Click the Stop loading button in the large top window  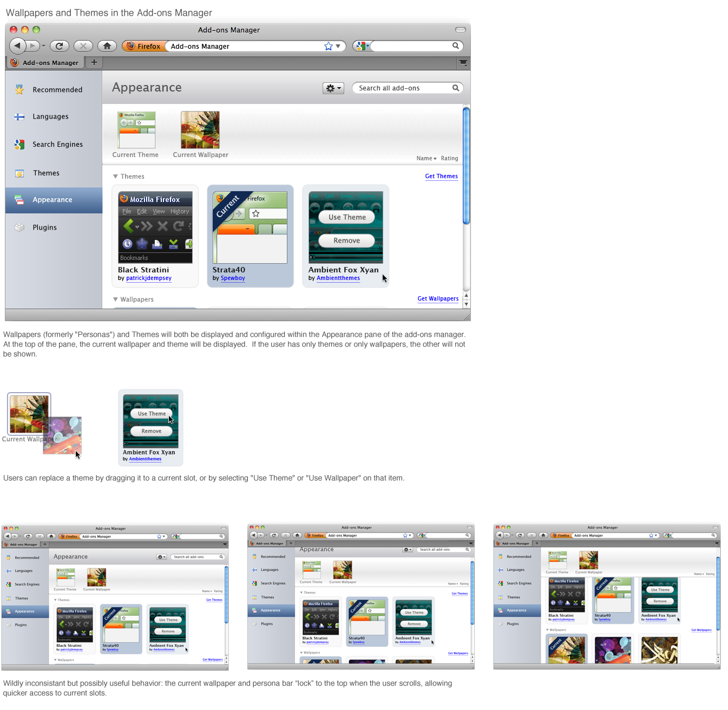(x=83, y=46)
